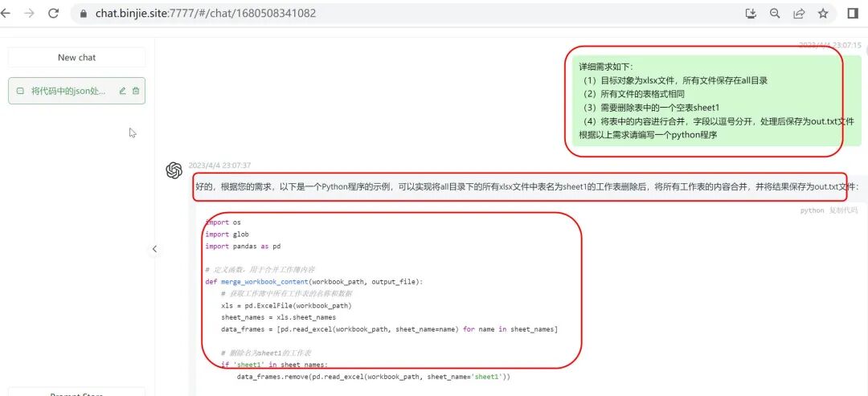This screenshot has width=868, height=396.
Task: Click the comment 删除名为sheet1的工作表
Action: click(268, 353)
